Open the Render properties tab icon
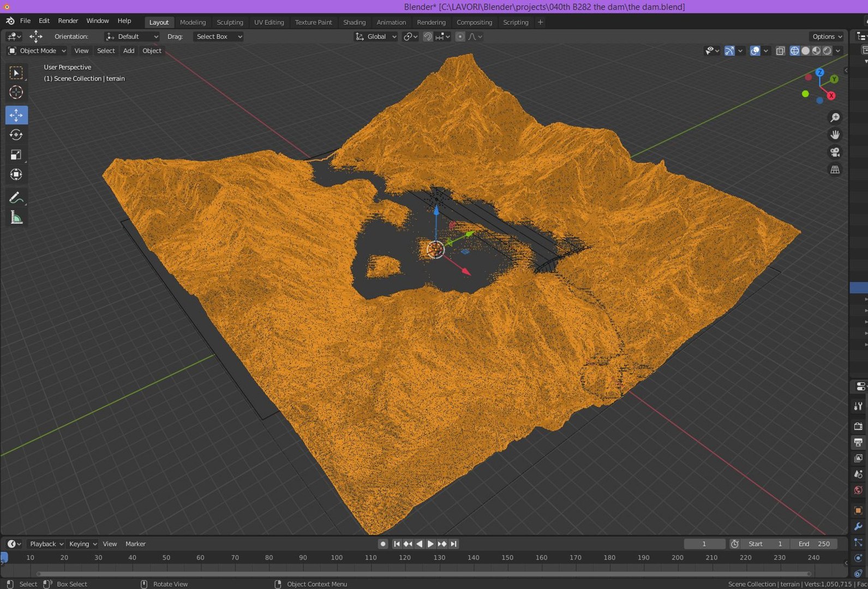Viewport: 868px width, 589px height. pos(858,426)
